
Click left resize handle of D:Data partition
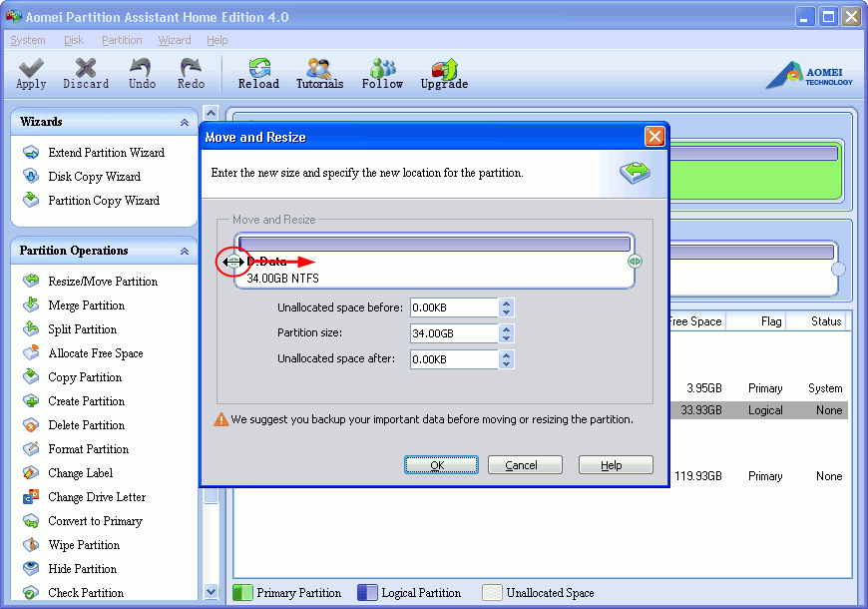coord(233,262)
